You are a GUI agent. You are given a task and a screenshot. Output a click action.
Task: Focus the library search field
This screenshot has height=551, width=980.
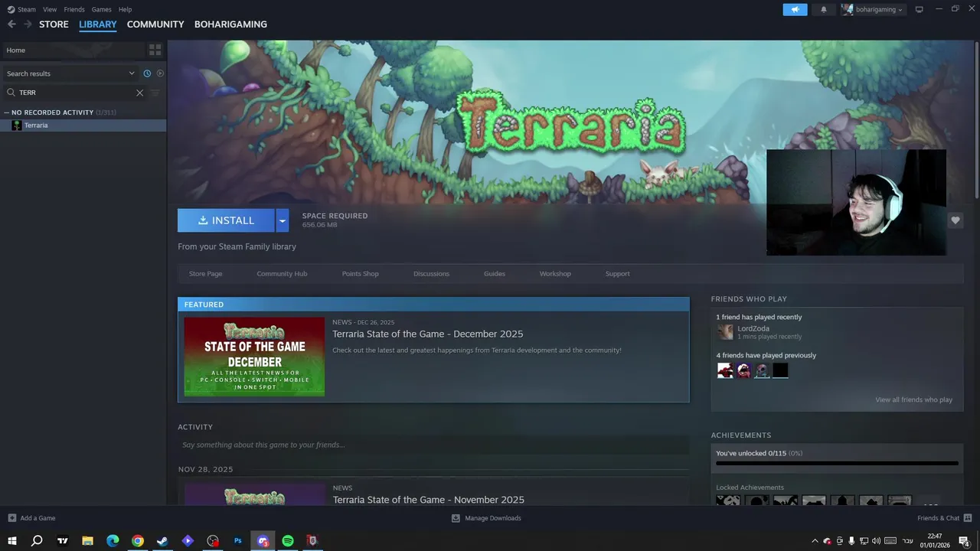[x=75, y=93]
